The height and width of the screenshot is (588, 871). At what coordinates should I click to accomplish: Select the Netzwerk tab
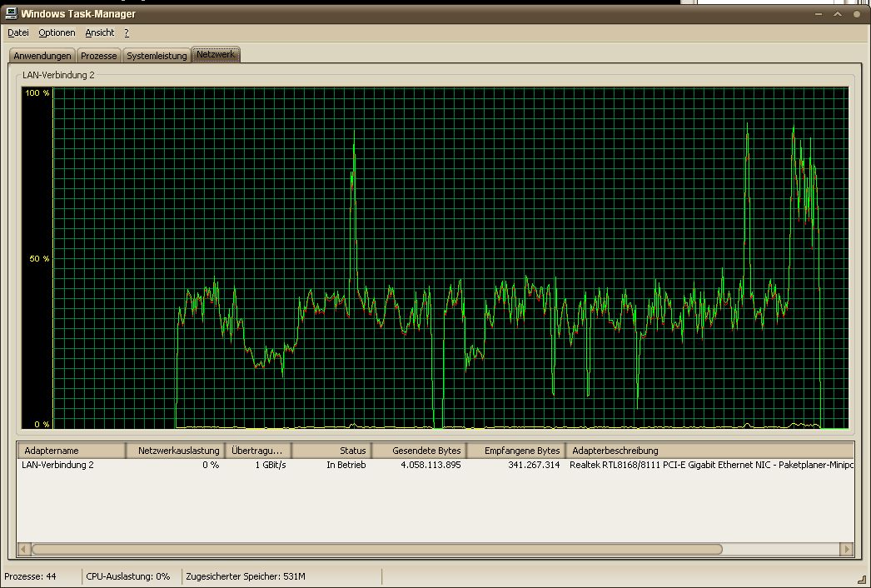tap(216, 55)
